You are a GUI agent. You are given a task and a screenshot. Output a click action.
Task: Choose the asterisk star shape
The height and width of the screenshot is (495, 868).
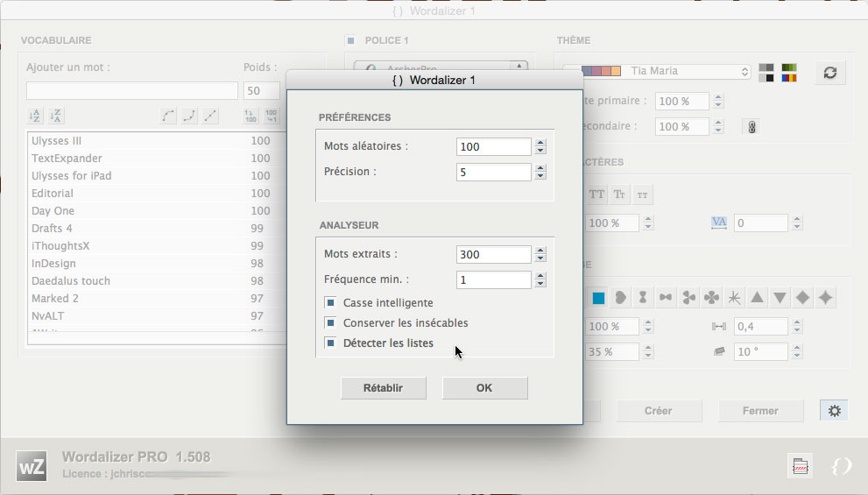click(734, 298)
